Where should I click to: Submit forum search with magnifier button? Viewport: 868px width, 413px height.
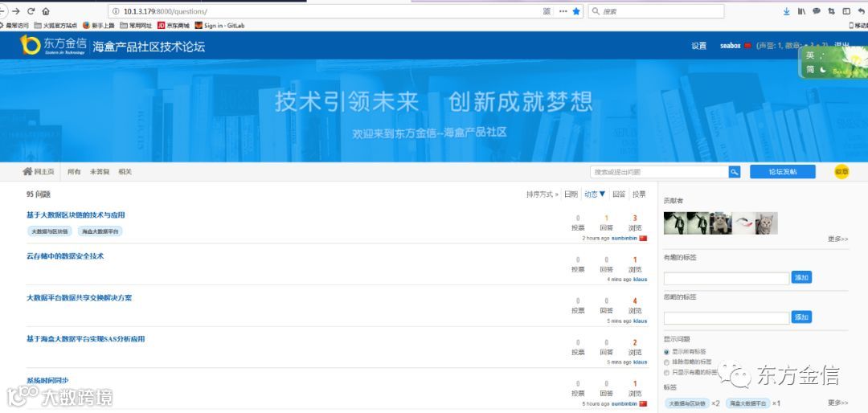pyautogui.click(x=735, y=172)
